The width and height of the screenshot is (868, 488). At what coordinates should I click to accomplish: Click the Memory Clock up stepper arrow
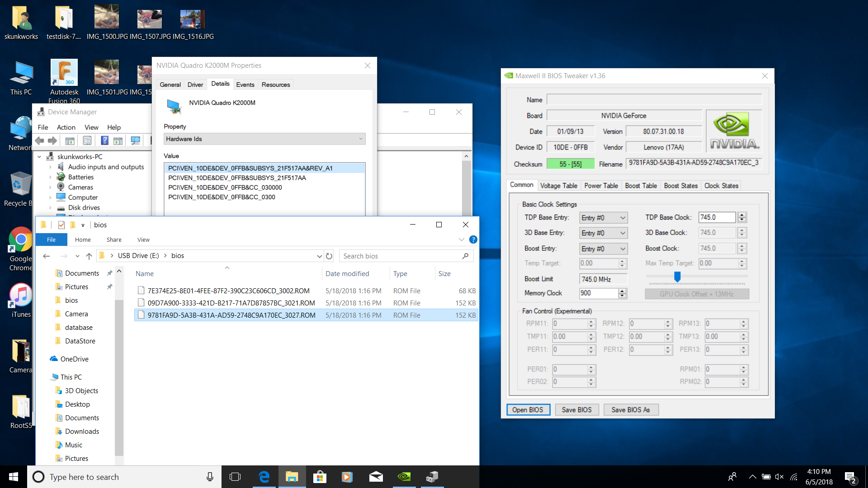pos(623,291)
